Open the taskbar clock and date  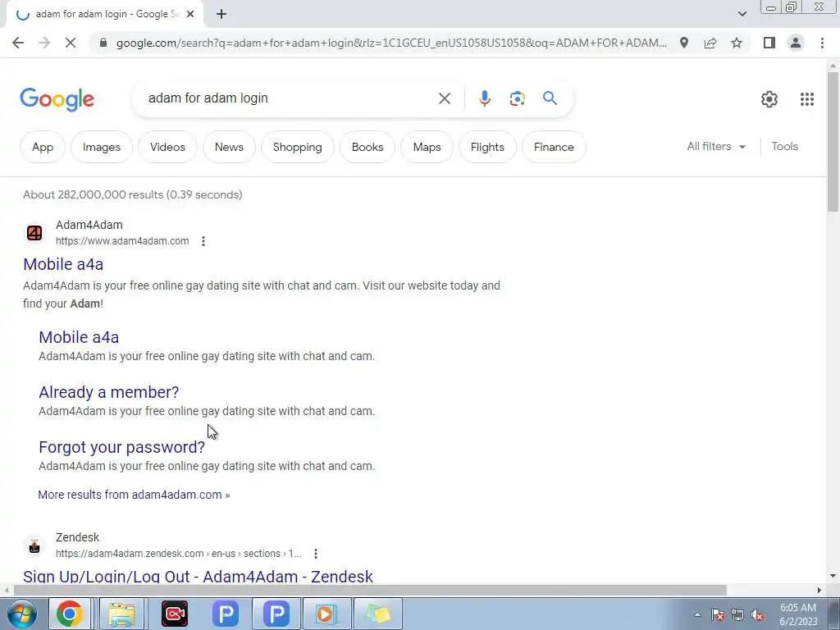point(798,614)
